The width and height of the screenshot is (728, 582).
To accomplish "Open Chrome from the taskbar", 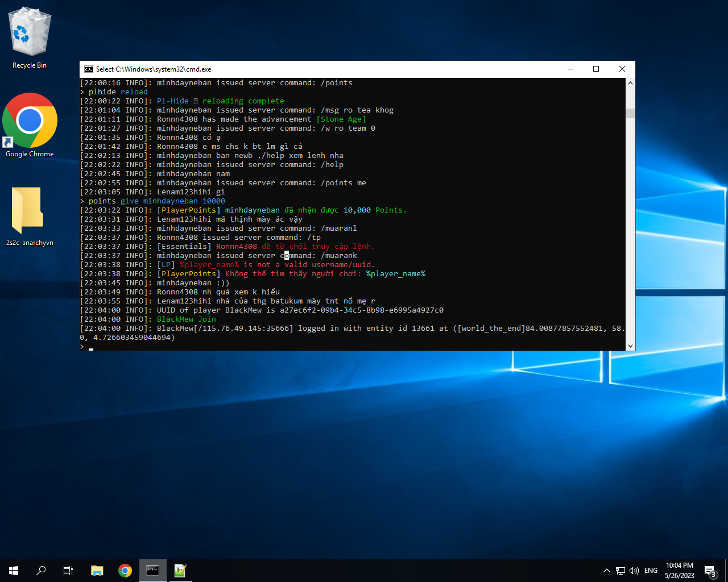I will (x=125, y=571).
